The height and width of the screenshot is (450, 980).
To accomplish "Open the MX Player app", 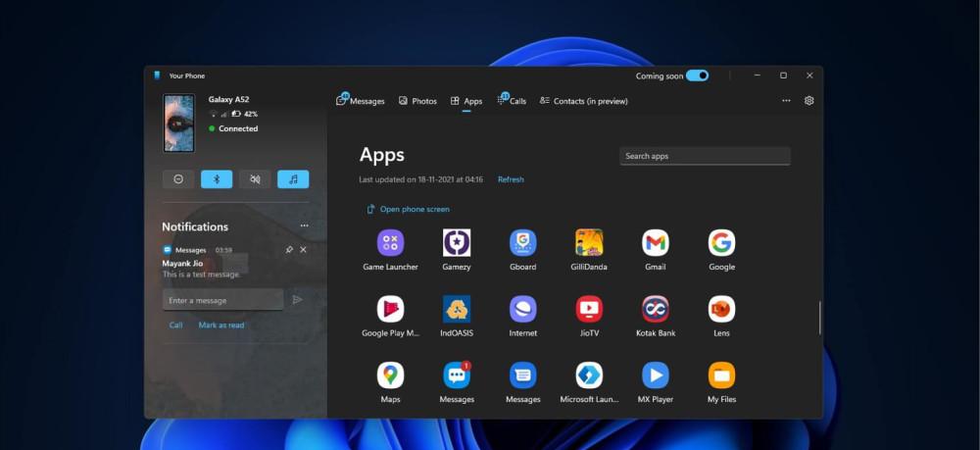I will pyautogui.click(x=656, y=375).
